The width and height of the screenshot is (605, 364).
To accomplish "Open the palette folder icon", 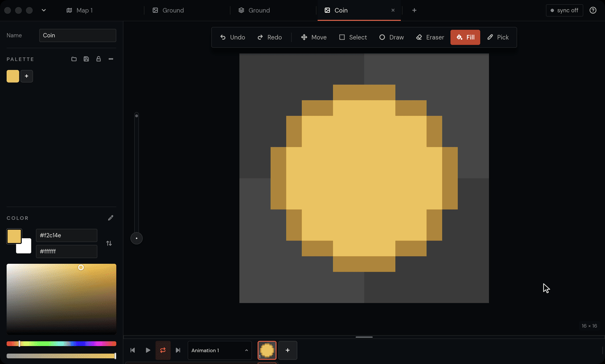I will pyautogui.click(x=74, y=59).
